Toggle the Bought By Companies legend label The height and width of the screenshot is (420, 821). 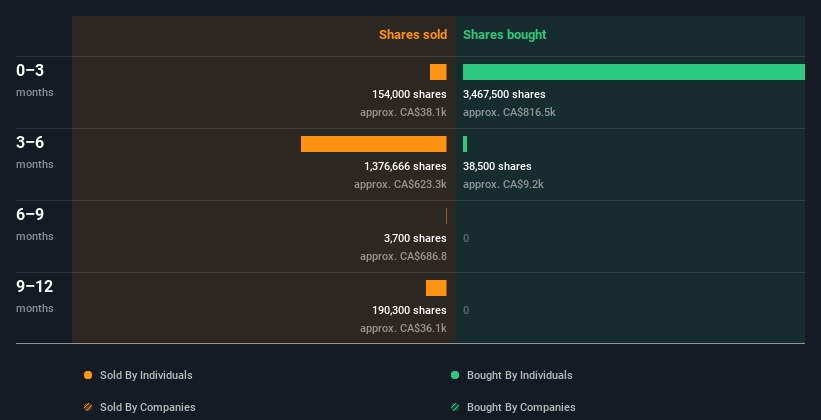pos(521,407)
